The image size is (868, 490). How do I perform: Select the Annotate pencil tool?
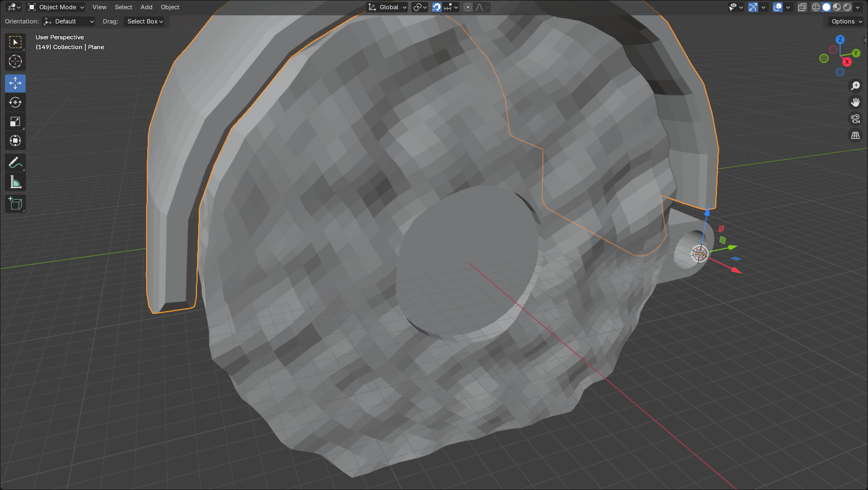pyautogui.click(x=15, y=163)
